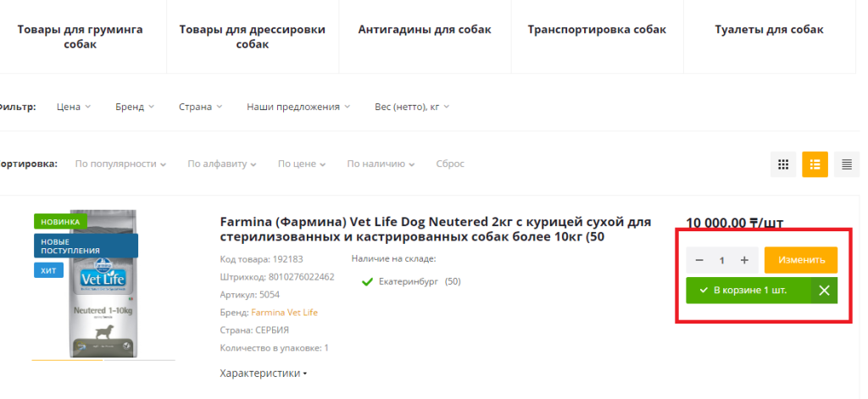The width and height of the screenshot is (868, 399).
Task: Open the Бренд filter dropdown
Action: tap(135, 107)
